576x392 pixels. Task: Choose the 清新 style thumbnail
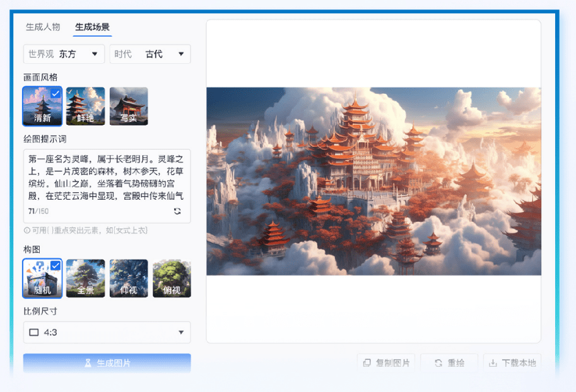click(42, 106)
